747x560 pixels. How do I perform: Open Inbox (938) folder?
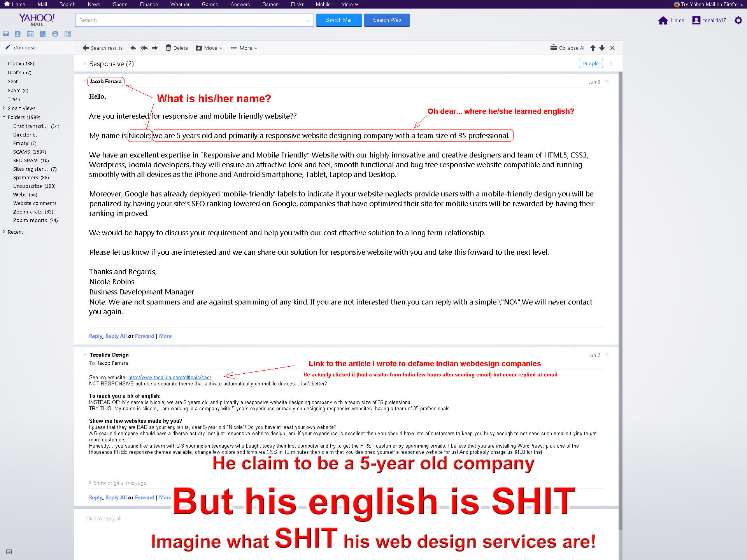click(21, 63)
